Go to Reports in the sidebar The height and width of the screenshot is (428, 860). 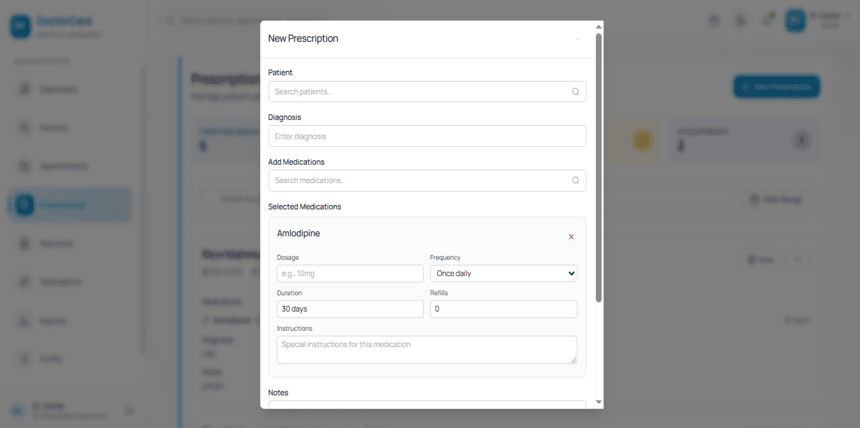tap(54, 321)
